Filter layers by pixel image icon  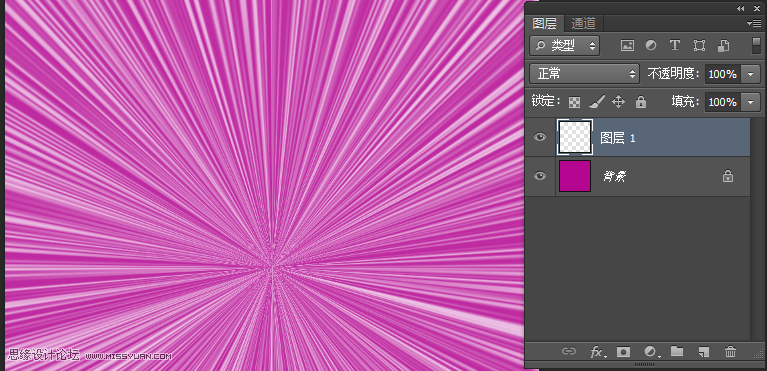[x=627, y=46]
